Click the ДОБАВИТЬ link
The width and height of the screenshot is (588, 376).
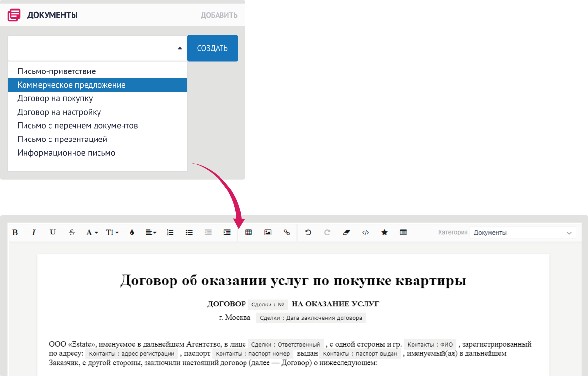pyautogui.click(x=219, y=15)
